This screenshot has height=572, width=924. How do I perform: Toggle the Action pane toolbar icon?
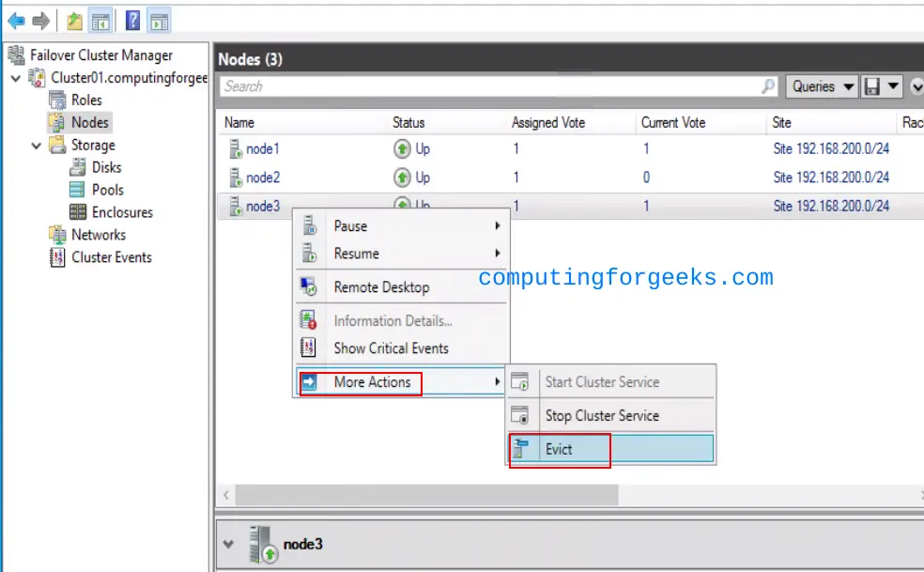pos(159,22)
